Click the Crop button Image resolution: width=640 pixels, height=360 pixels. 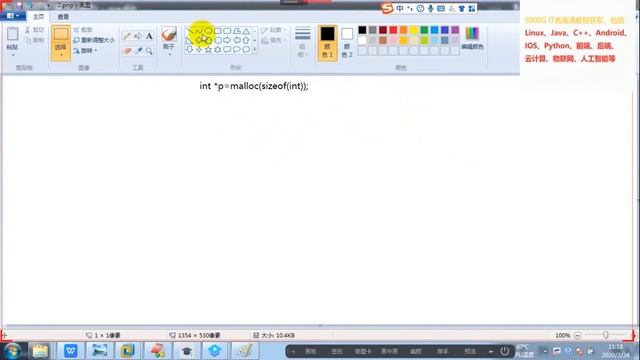coord(83,30)
